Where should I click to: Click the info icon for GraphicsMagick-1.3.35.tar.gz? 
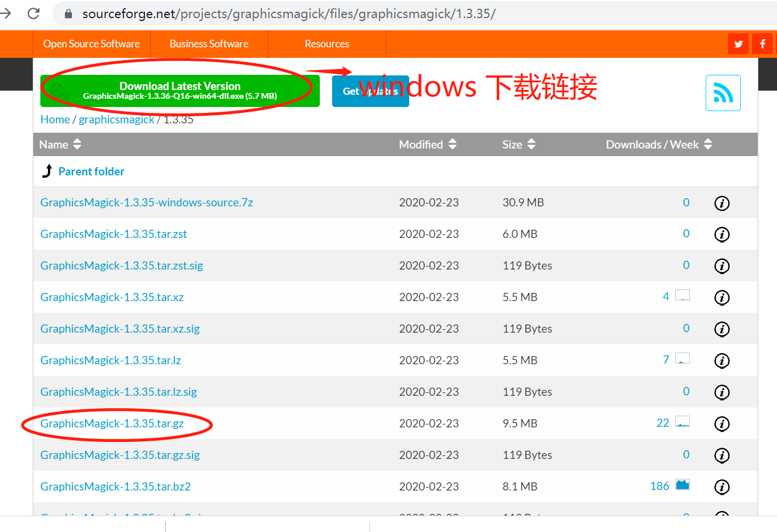(721, 424)
